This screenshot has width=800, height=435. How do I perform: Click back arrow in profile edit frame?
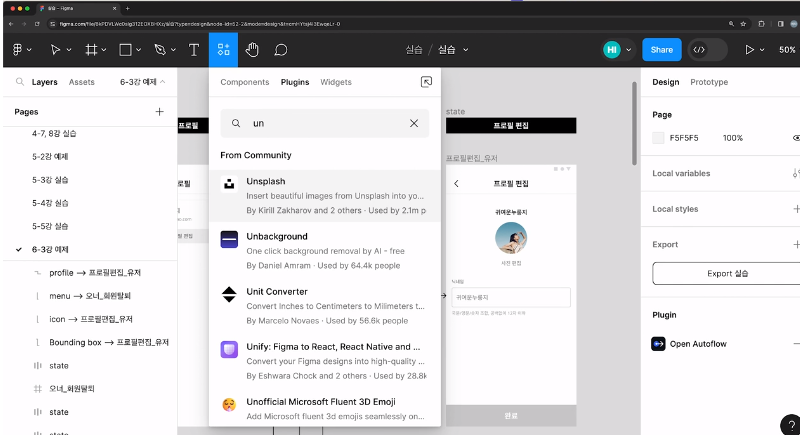click(x=456, y=184)
